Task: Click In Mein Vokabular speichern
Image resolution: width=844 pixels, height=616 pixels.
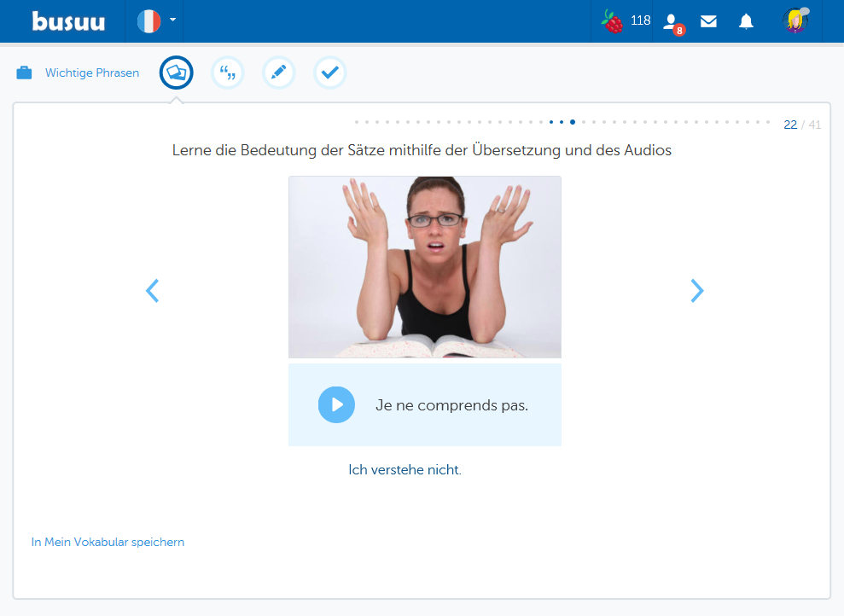Action: coord(108,542)
